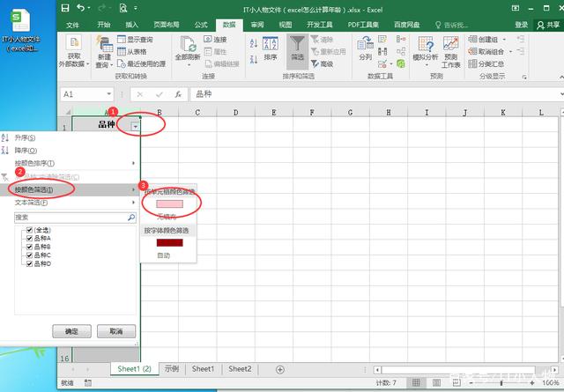Click the Save icon in the title bar
Viewport: 564px width, 392px height.
tap(65, 8)
